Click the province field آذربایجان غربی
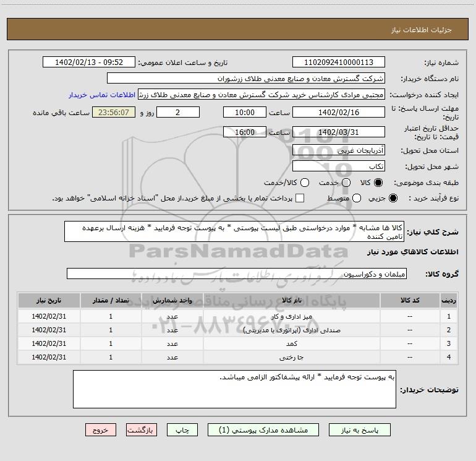Image resolution: width=476 pixels, height=461 pixels. coord(339,150)
